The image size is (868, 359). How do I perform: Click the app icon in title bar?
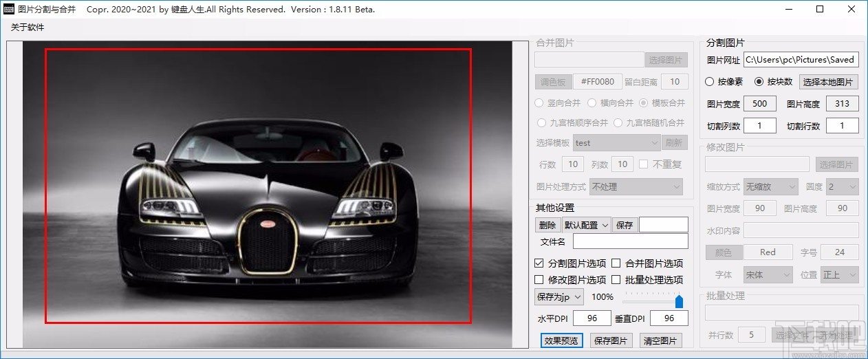point(9,10)
